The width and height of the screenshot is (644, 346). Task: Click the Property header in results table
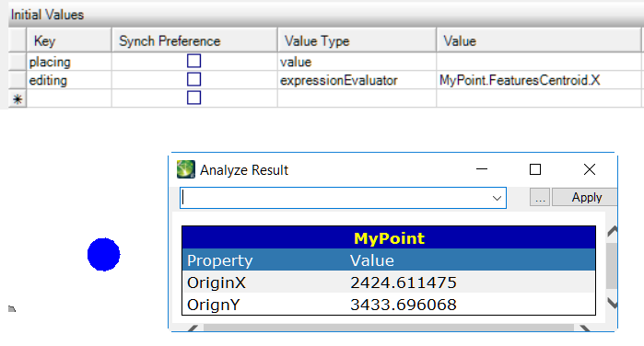pos(219,260)
